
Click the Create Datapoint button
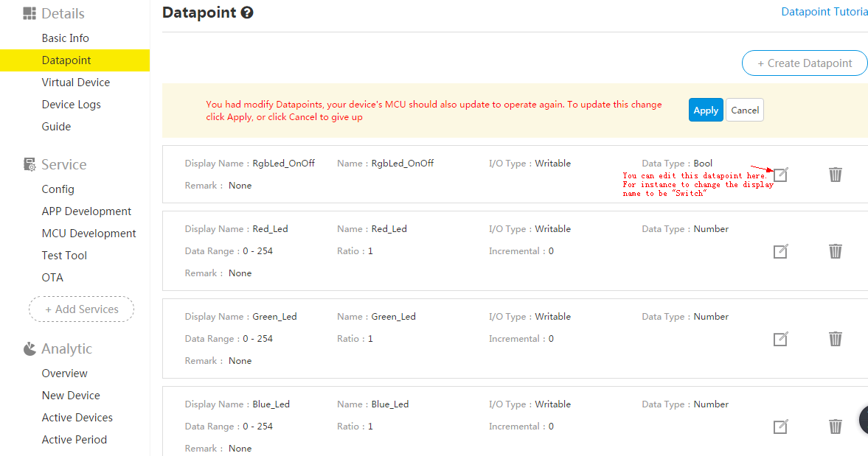(804, 63)
